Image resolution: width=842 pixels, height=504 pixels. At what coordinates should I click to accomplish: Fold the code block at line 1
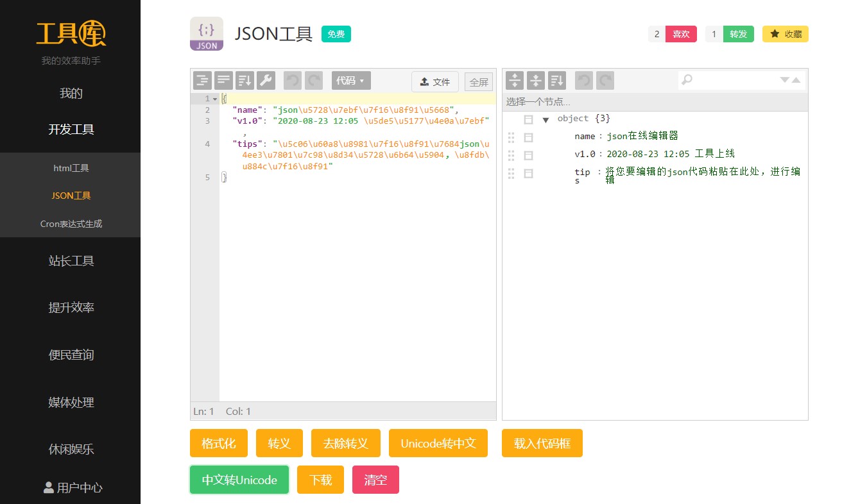tap(215, 99)
